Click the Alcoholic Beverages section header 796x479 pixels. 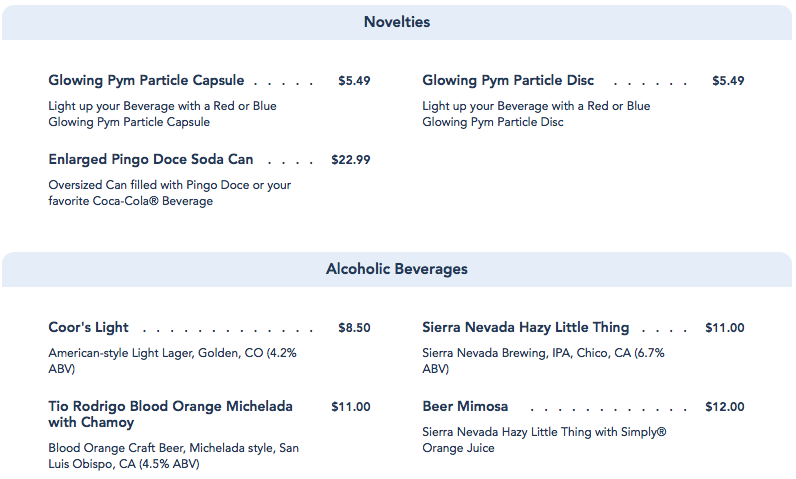pyautogui.click(x=397, y=269)
